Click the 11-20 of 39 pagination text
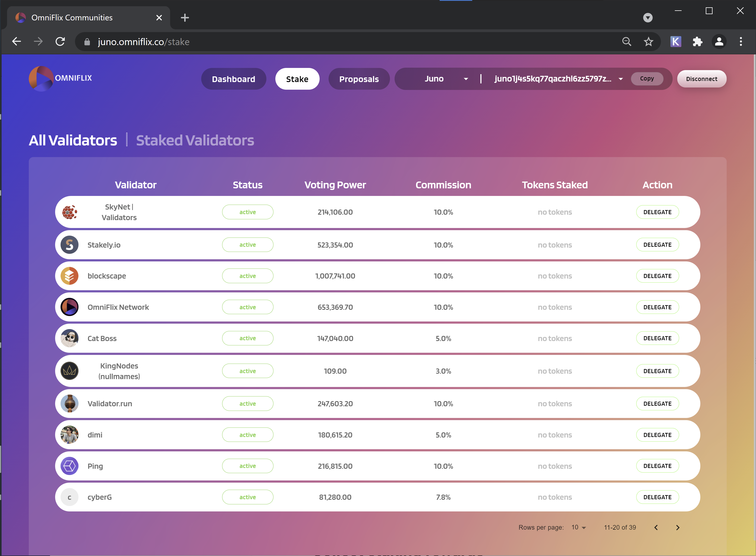 (620, 527)
